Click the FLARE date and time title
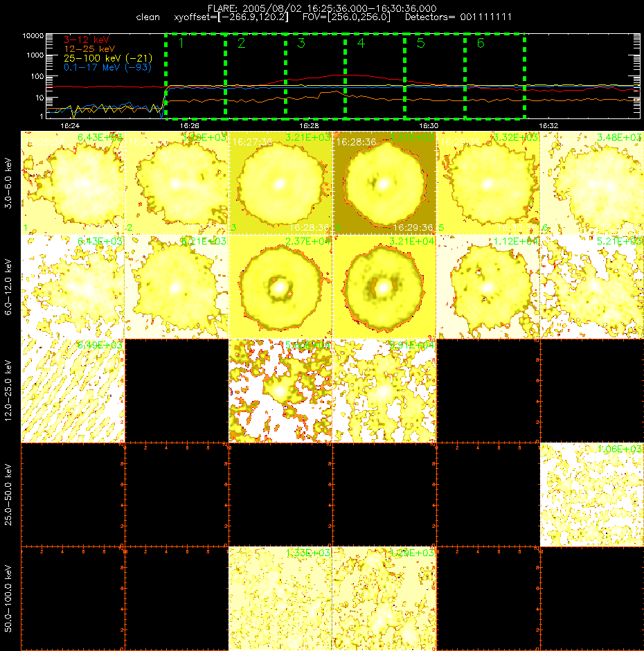The width and height of the screenshot is (644, 651). point(322,8)
